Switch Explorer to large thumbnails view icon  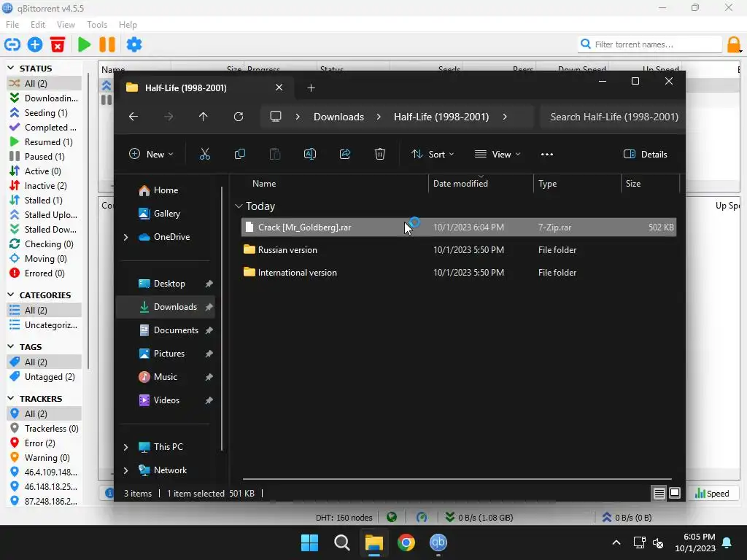coord(675,494)
